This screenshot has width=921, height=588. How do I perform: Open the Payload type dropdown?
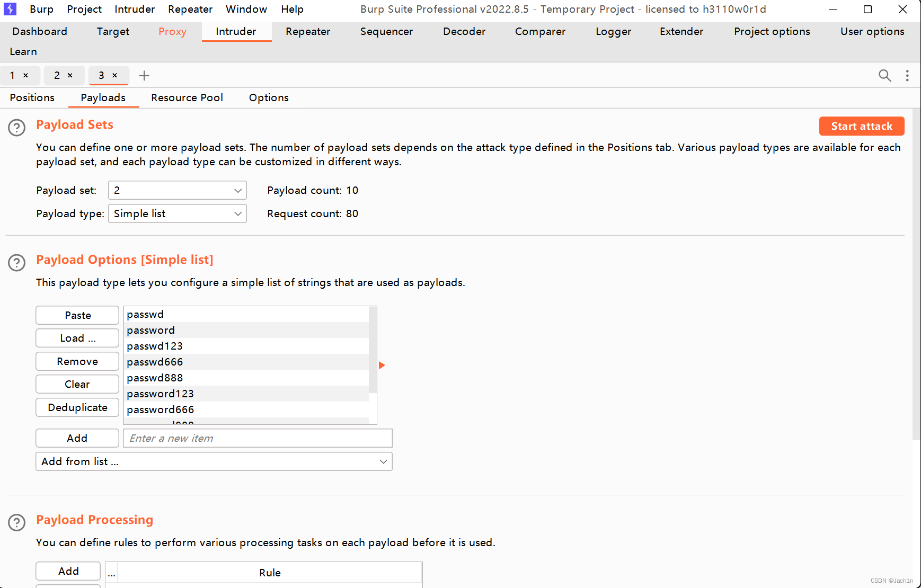178,213
